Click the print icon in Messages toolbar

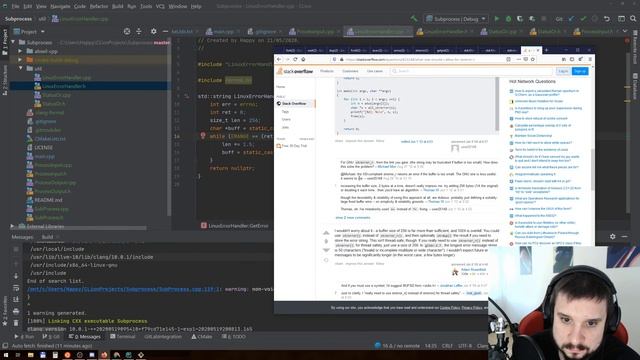16,311
